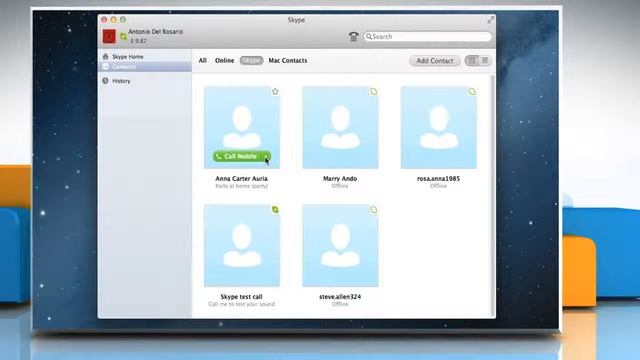
Task: Click the 'rosa.anna1985' name label
Action: click(438, 178)
